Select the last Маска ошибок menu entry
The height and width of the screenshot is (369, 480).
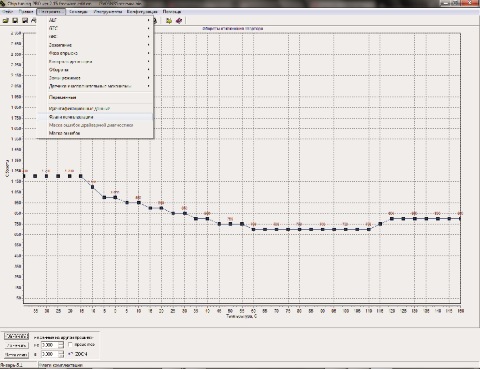tap(95, 133)
